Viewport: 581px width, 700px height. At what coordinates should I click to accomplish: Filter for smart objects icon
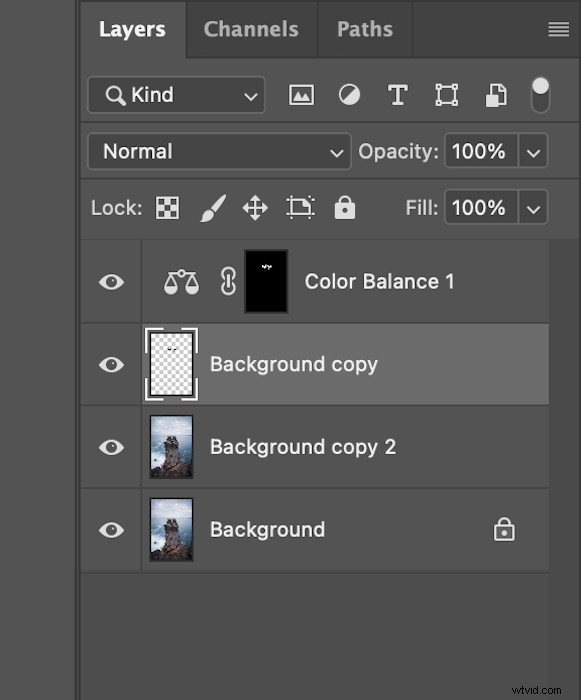click(496, 95)
